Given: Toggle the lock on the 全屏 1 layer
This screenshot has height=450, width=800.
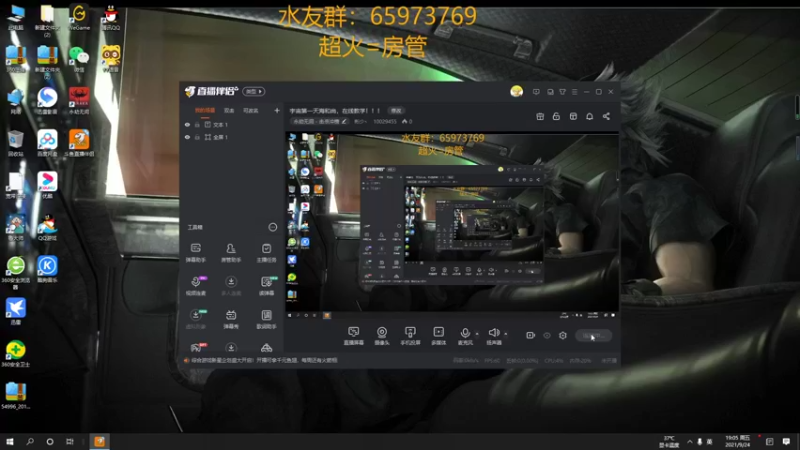Looking at the screenshot, I should tap(197, 137).
